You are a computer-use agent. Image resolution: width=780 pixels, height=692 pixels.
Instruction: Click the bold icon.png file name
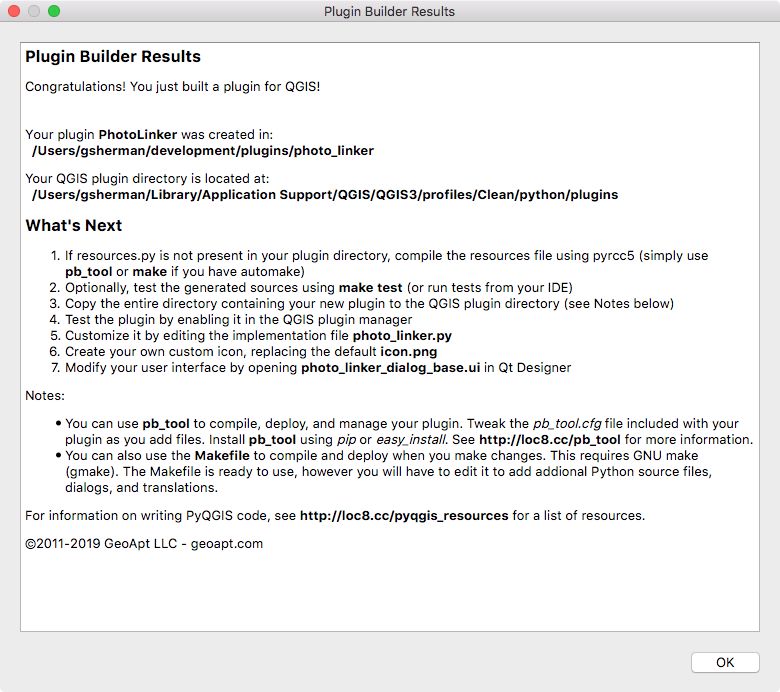pyautogui.click(x=408, y=352)
